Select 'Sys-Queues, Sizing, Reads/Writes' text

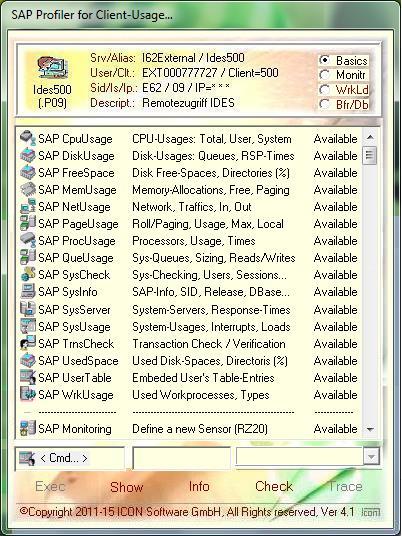pos(214,258)
